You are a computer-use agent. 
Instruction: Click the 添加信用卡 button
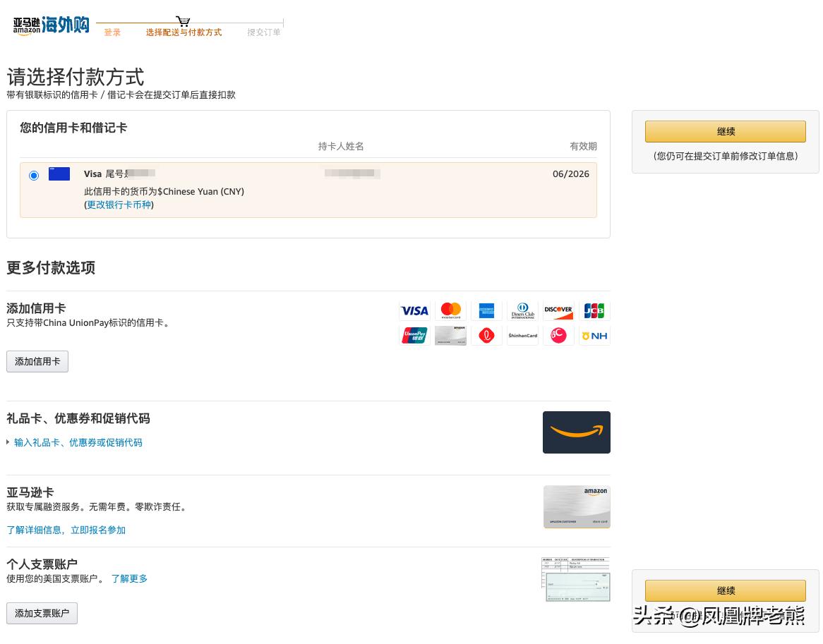point(37,361)
